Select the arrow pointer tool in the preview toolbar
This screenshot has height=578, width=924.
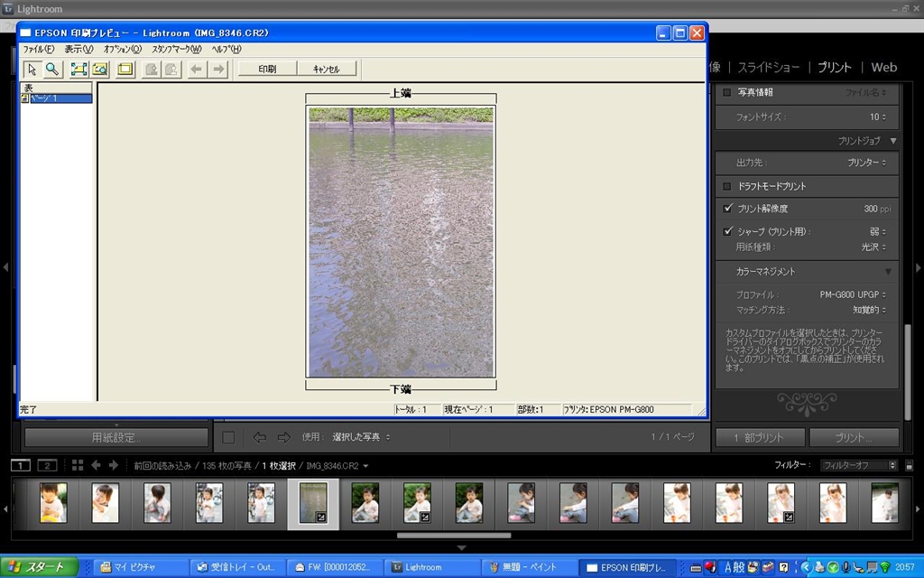(x=32, y=69)
